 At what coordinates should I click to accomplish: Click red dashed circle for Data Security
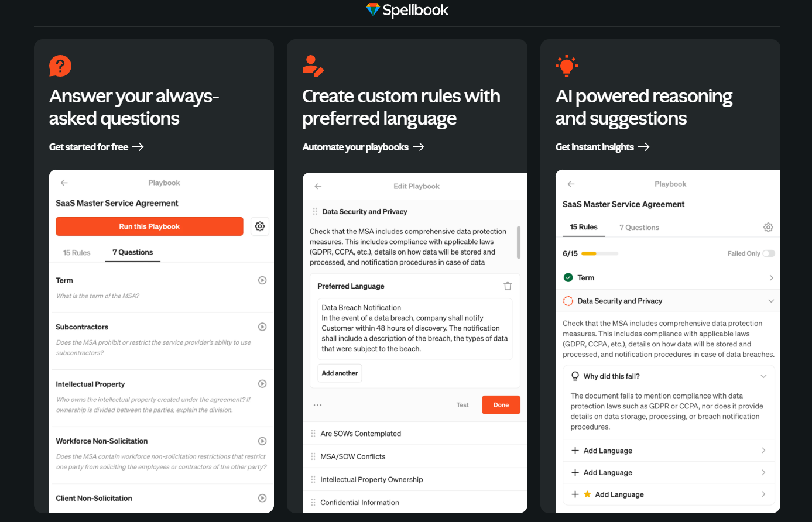(568, 301)
